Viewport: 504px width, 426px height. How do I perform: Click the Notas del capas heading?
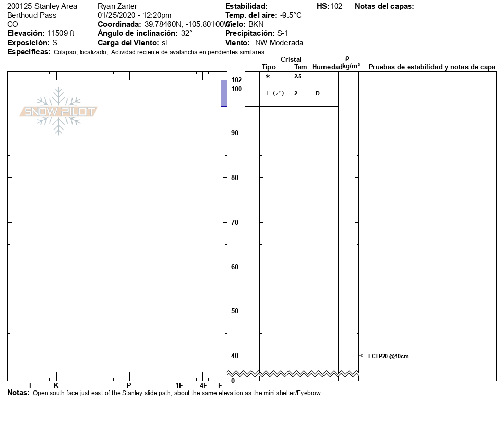pyautogui.click(x=384, y=6)
